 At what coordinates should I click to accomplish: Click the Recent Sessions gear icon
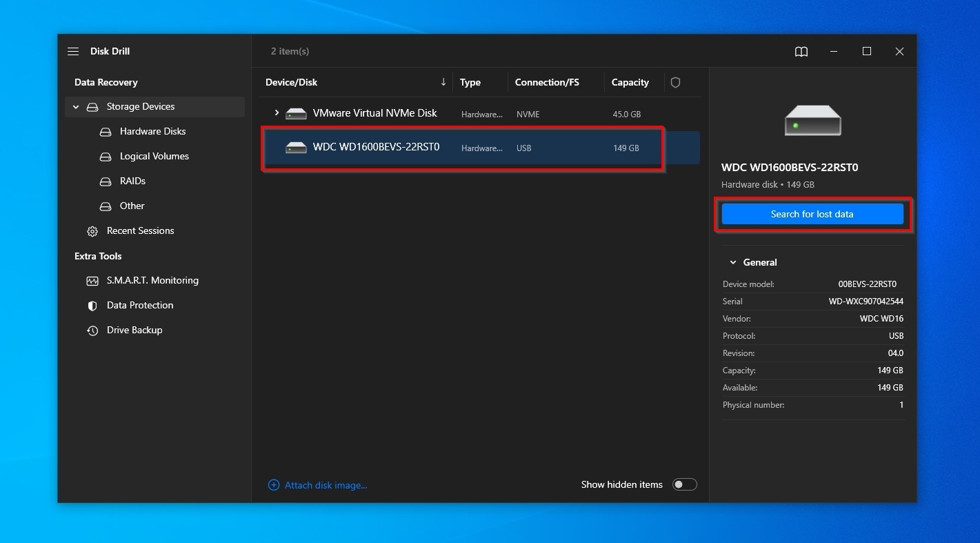[x=92, y=231]
